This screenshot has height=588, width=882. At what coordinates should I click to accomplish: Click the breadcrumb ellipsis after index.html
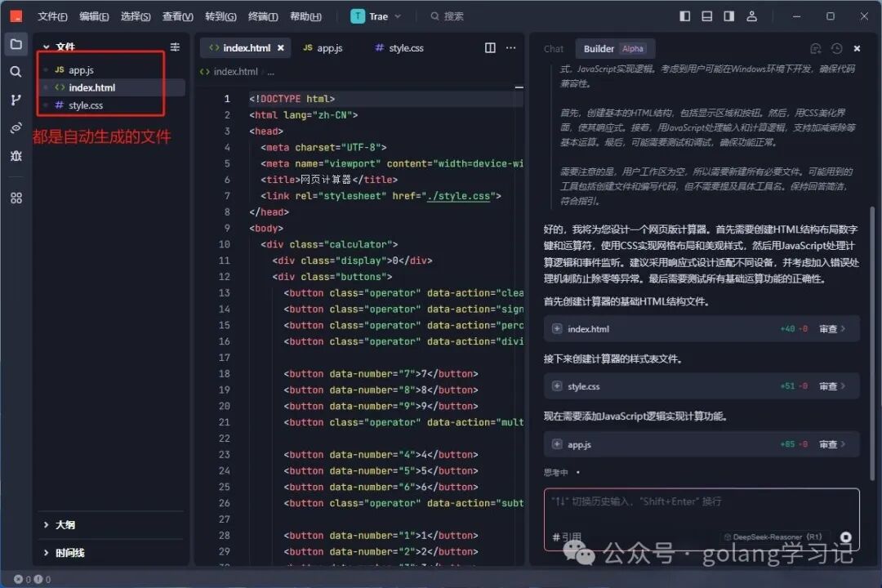[x=271, y=72]
